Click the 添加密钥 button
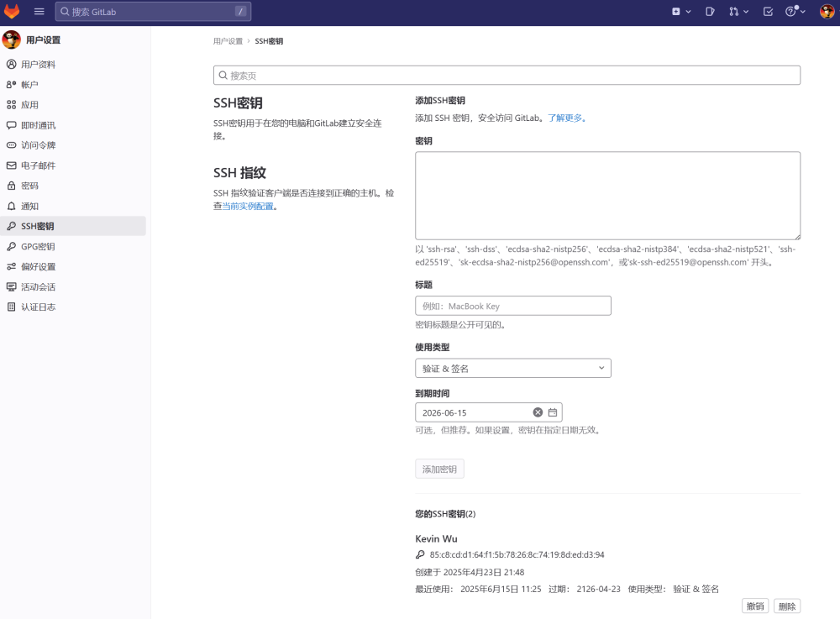The width and height of the screenshot is (840, 619). (439, 469)
